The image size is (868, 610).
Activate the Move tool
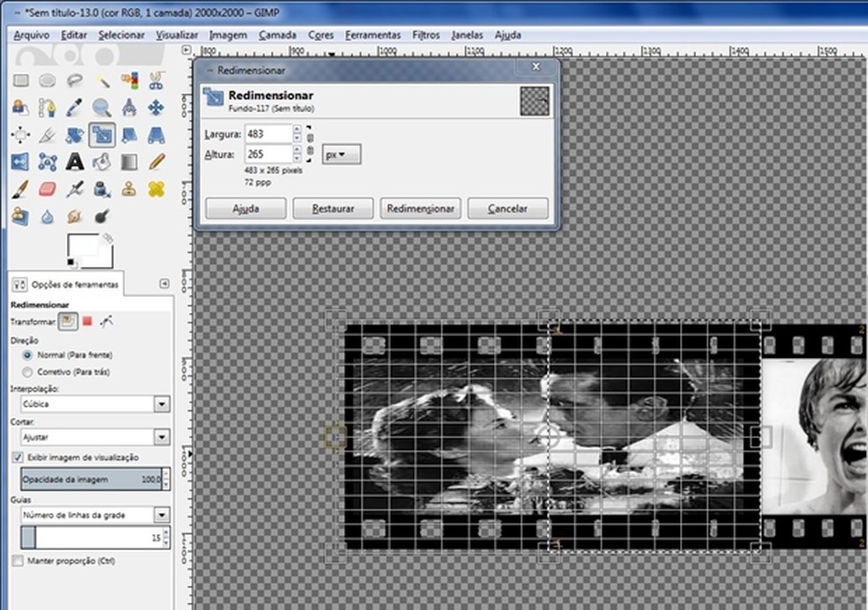[x=156, y=108]
